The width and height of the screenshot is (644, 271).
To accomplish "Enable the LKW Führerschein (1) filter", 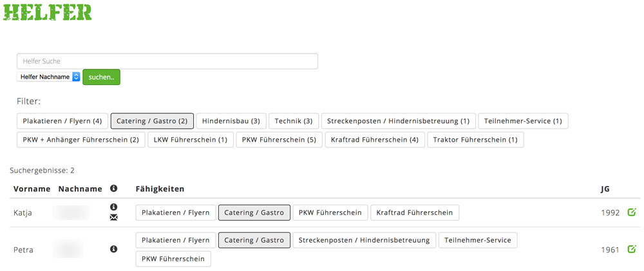I will [190, 140].
